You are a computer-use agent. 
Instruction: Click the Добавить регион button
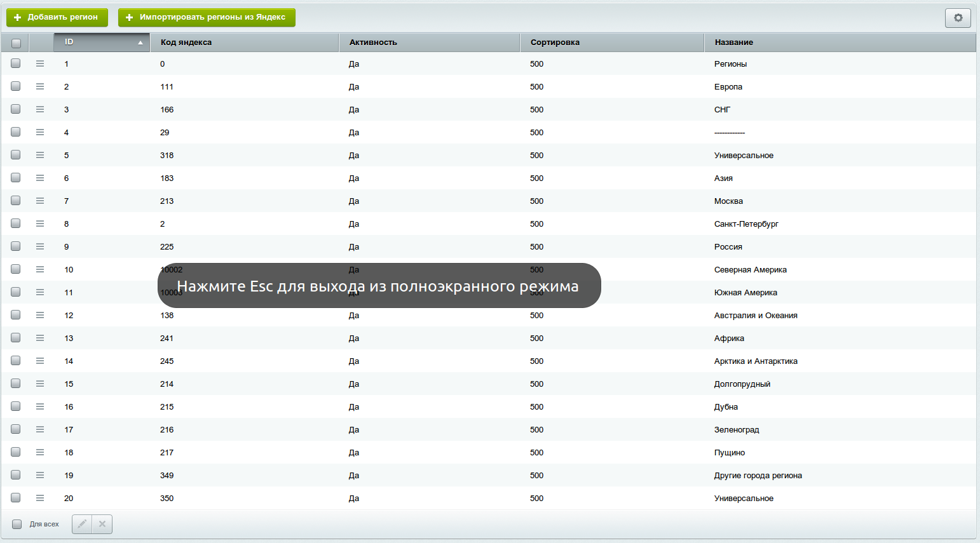57,17
